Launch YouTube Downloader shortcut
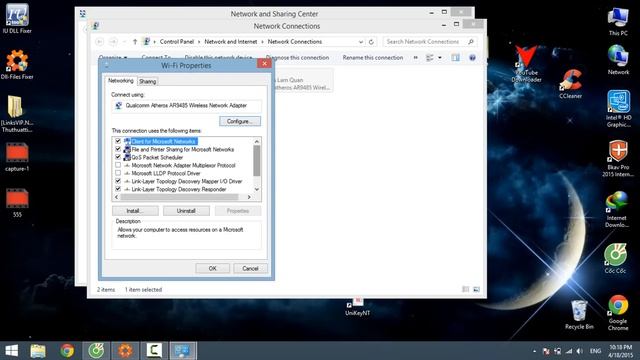 pyautogui.click(x=526, y=64)
